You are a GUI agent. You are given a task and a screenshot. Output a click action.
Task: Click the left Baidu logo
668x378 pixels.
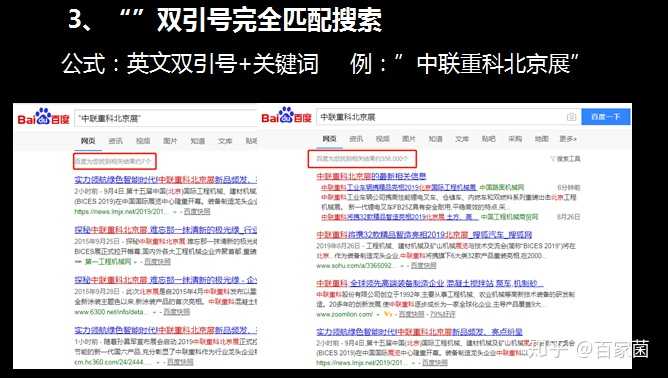pyautogui.click(x=43, y=117)
